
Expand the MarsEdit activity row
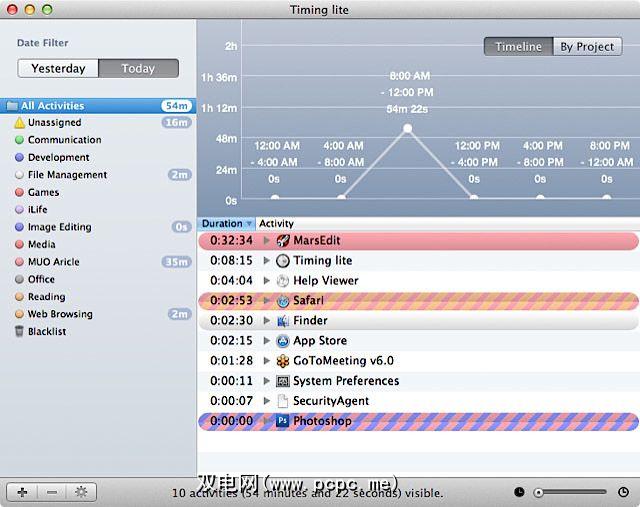267,240
